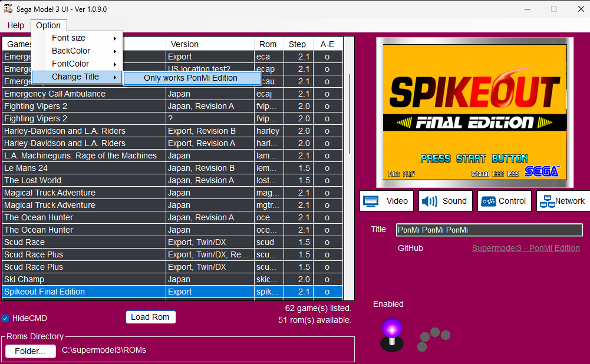Click the mag... rom cell
This screenshot has height=364, width=590.
269,193
